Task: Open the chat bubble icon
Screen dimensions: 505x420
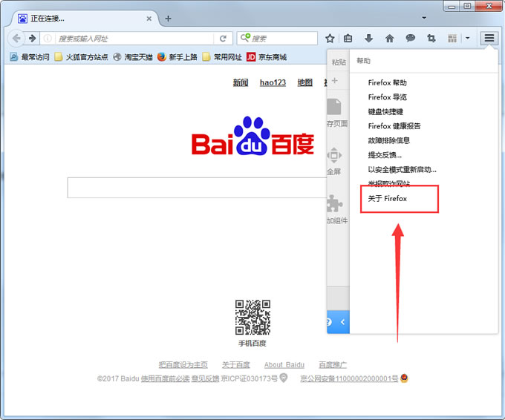Action: (x=410, y=39)
